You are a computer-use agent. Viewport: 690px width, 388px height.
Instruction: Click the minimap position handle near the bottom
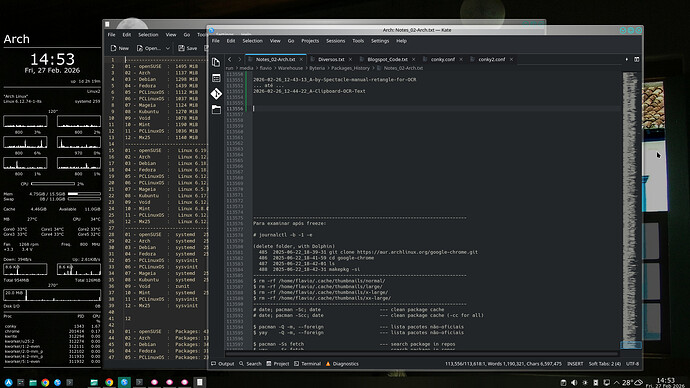coord(631,345)
